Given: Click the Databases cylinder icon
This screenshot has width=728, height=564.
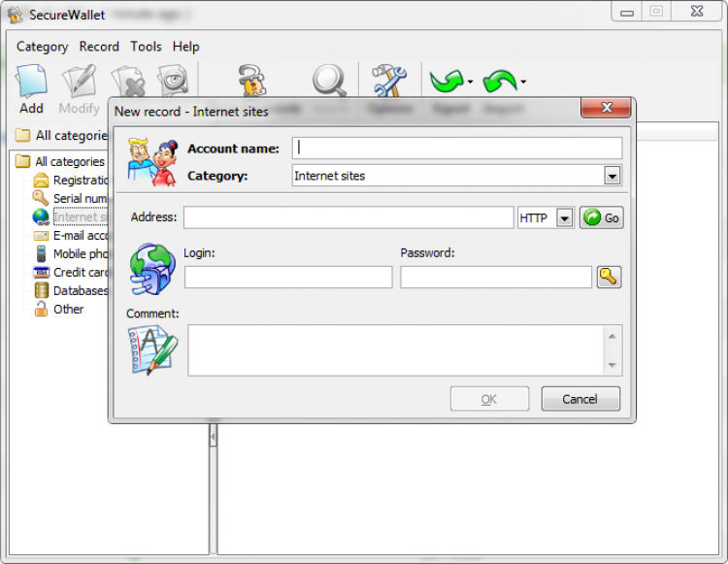Looking at the screenshot, I should pos(42,290).
